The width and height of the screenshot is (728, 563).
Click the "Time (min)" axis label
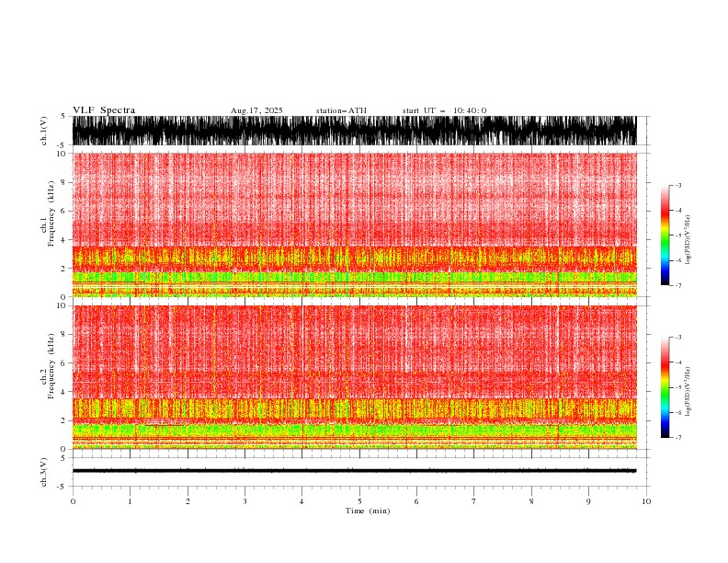pyautogui.click(x=368, y=511)
